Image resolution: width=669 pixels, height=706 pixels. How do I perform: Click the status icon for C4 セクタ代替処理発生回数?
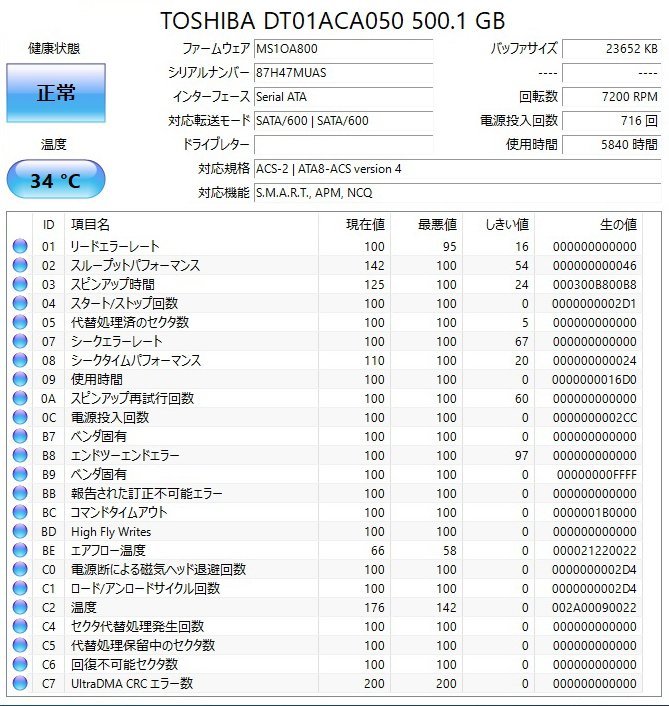(x=20, y=626)
